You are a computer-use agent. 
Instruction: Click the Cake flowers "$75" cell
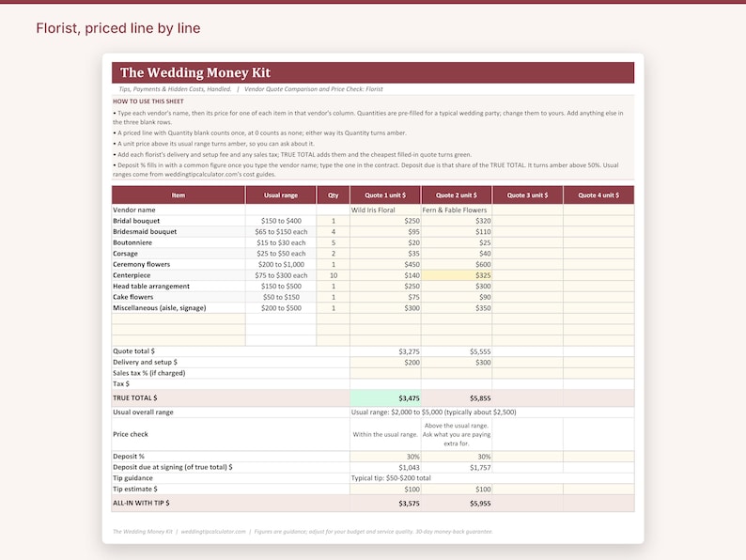click(x=385, y=297)
